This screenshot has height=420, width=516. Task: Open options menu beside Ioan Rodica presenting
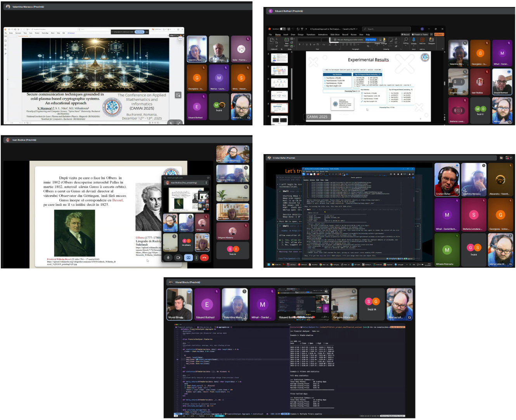point(206,182)
